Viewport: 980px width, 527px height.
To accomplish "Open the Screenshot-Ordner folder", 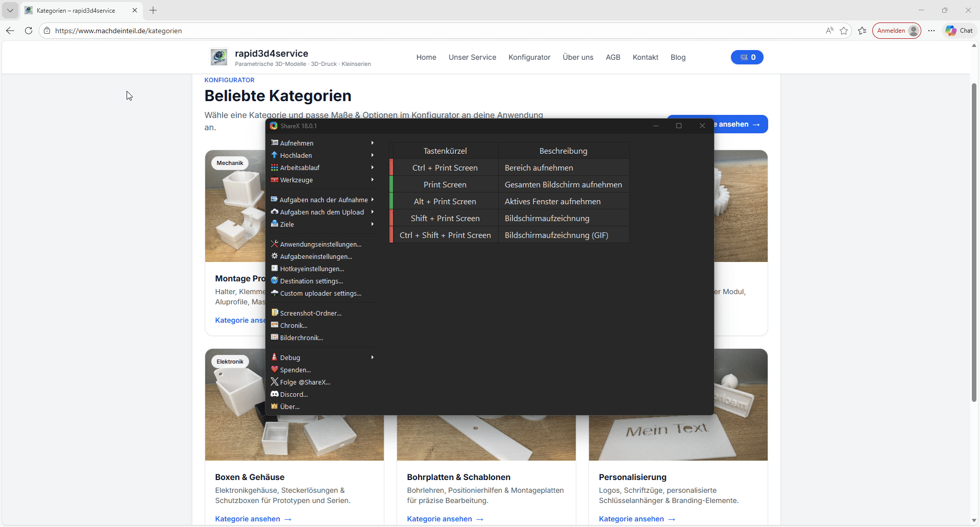I will tap(310, 313).
